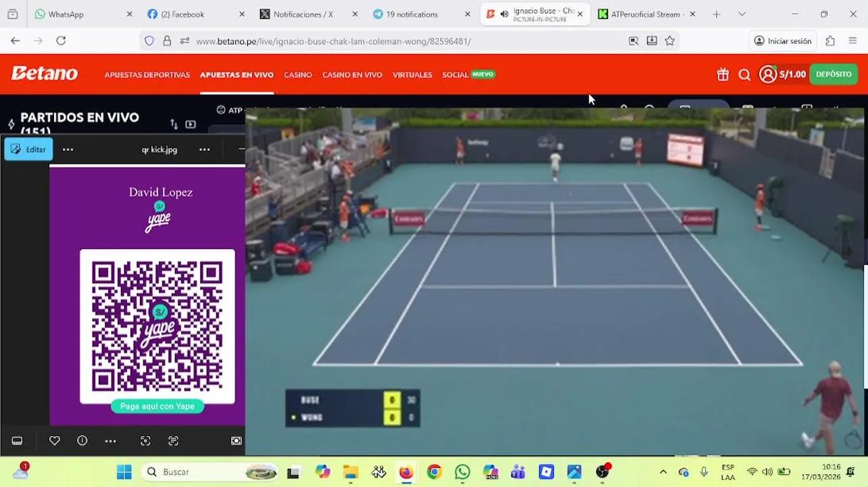The height and width of the screenshot is (487, 868).
Task: Click the green Depósito button
Action: click(x=834, y=74)
